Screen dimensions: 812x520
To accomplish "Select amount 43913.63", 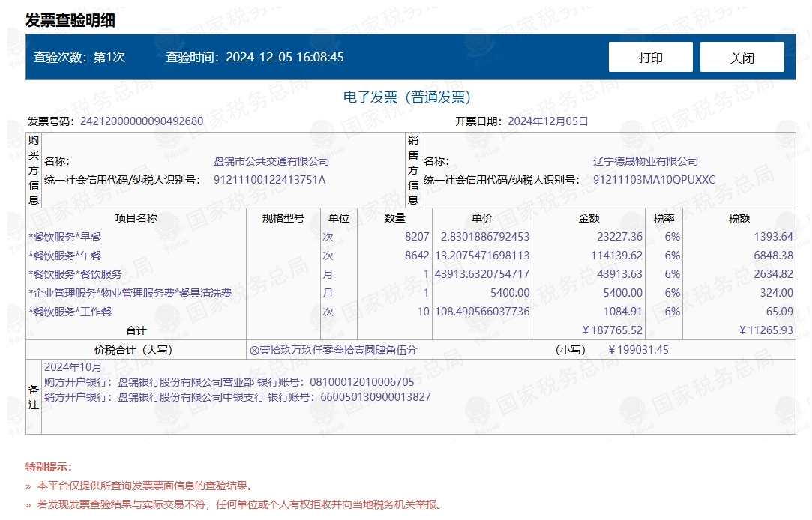I will [x=619, y=273].
